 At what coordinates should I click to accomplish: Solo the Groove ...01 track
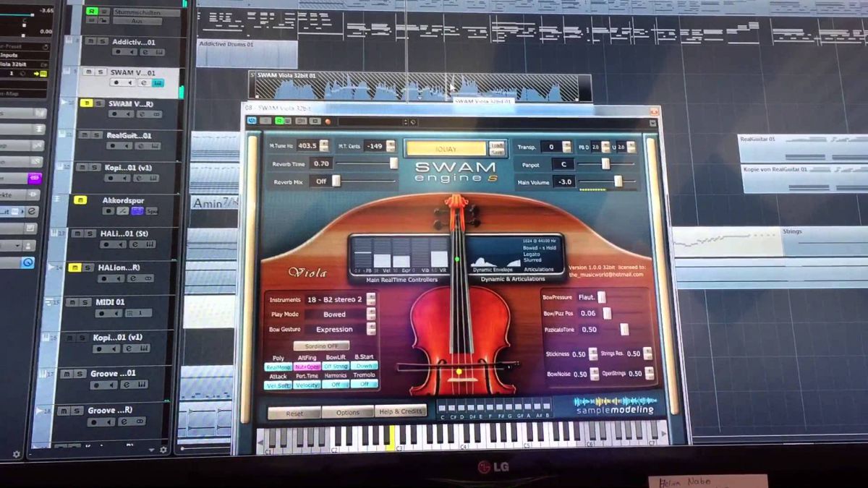coord(78,374)
